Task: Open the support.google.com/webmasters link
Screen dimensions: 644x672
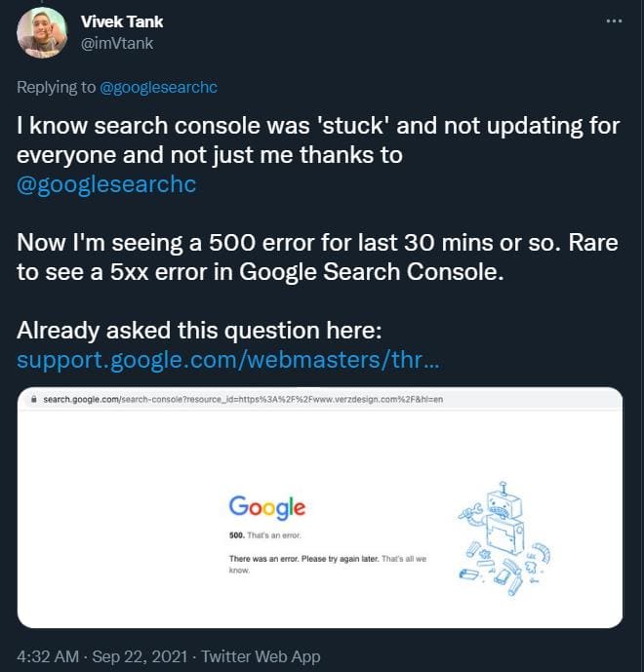Action: click(228, 360)
